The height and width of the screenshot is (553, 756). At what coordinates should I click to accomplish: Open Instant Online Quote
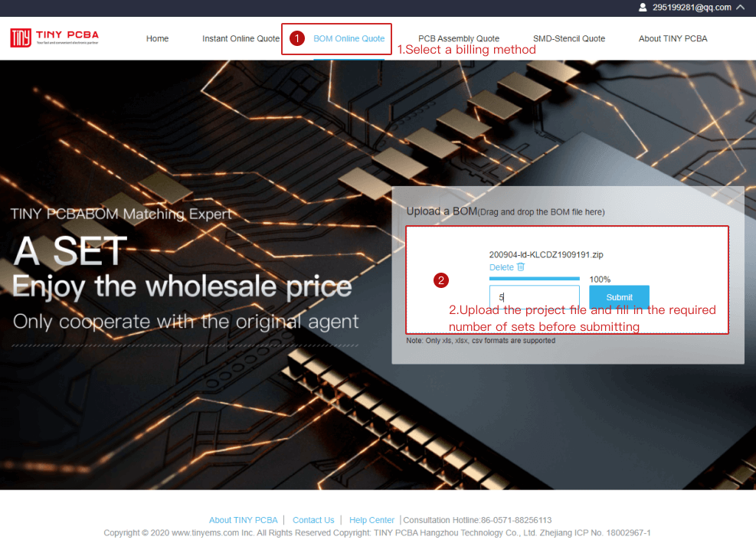click(241, 38)
